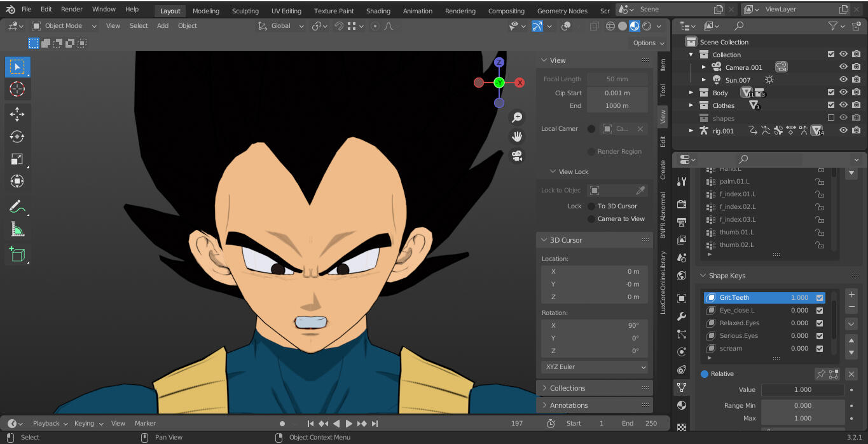868x444 pixels.
Task: Expand the Camera.001 outliner item
Action: click(704, 67)
